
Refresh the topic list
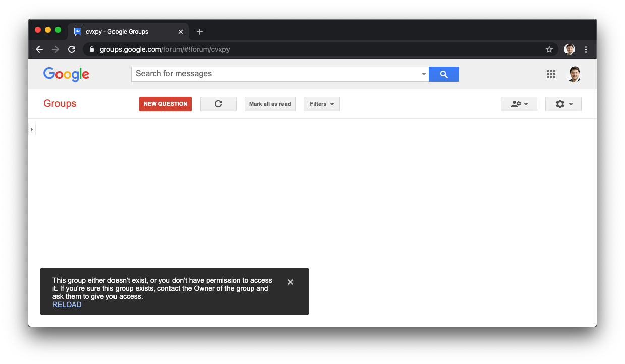click(x=218, y=104)
